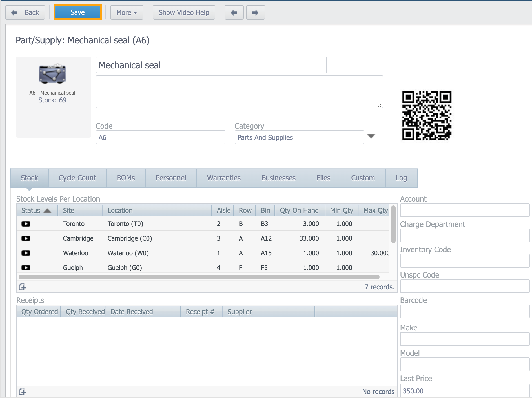532x398 pixels.
Task: Click the Make input field
Action: point(465,339)
